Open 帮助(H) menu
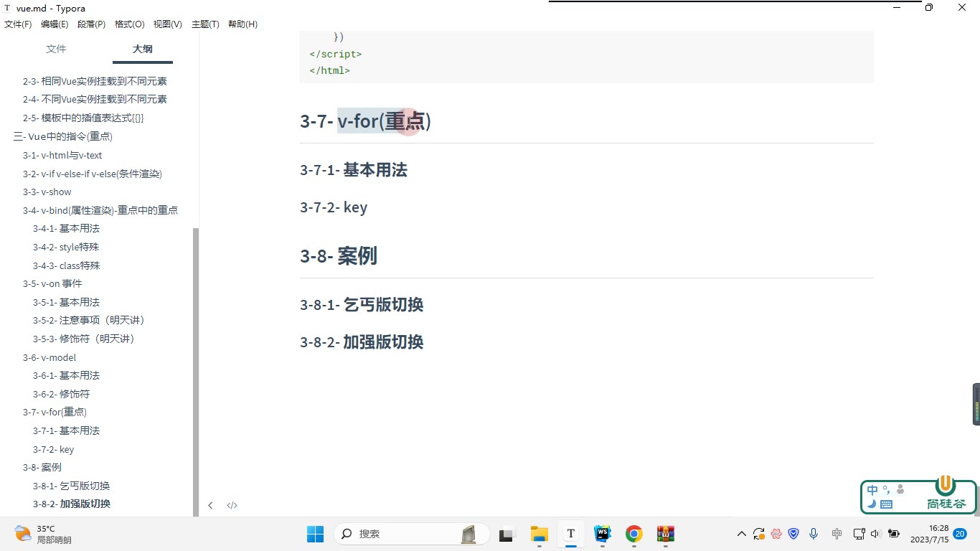This screenshot has width=980, height=551. [x=242, y=24]
